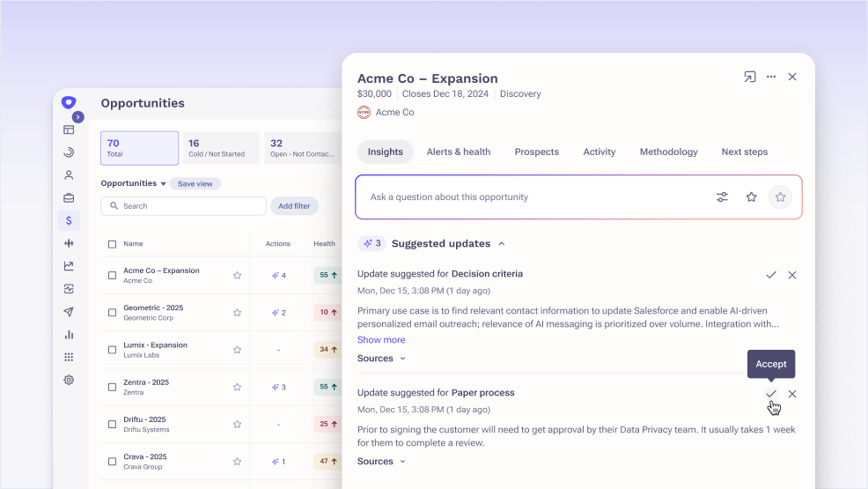
Task: Click the app logo in sidebar
Action: point(69,102)
